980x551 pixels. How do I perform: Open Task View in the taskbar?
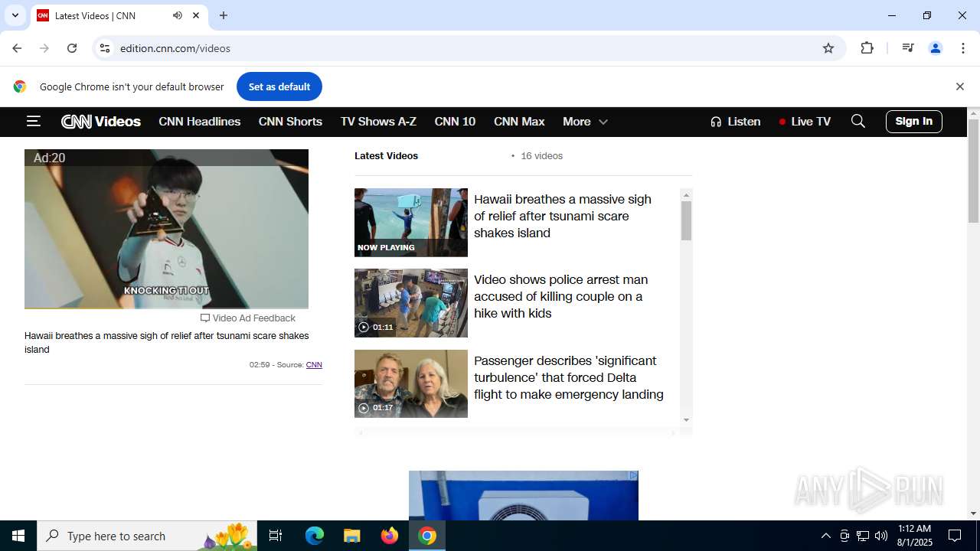(x=276, y=536)
